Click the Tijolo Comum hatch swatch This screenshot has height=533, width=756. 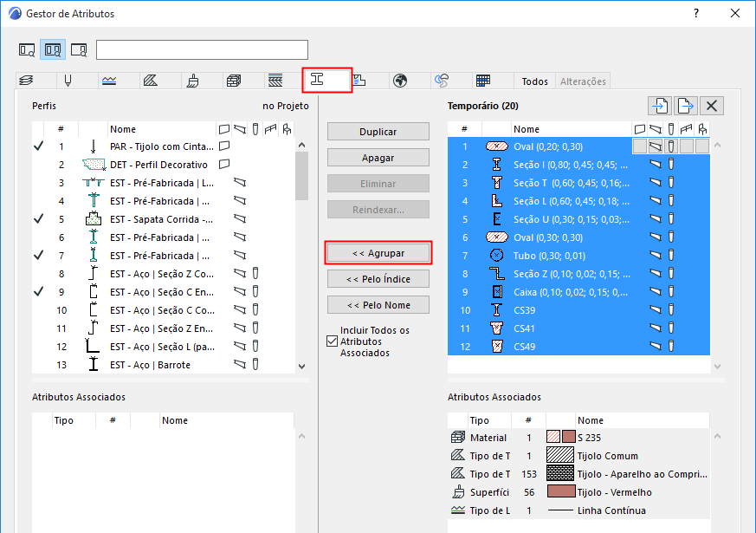(x=560, y=455)
